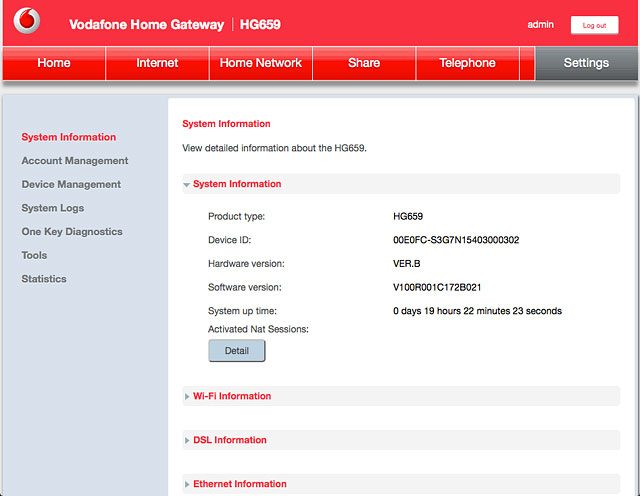
Task: Click the Vodafone Home Gateway title
Action: [x=147, y=24]
